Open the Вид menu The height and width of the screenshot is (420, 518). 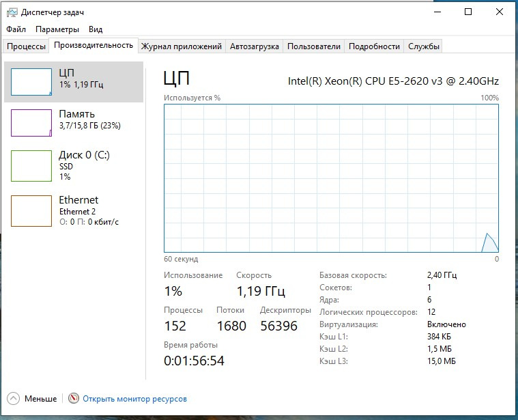[x=96, y=29]
